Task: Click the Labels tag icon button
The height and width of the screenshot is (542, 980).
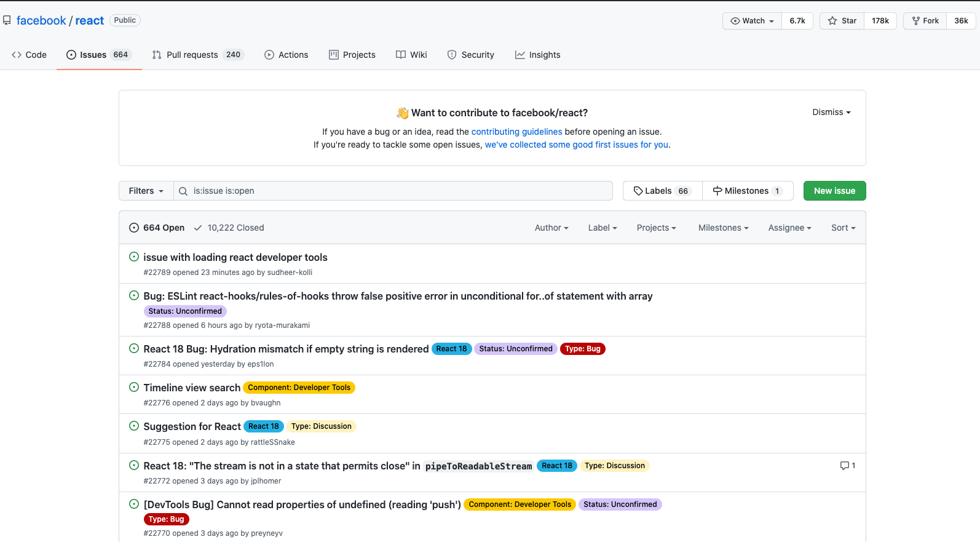Action: pos(639,191)
